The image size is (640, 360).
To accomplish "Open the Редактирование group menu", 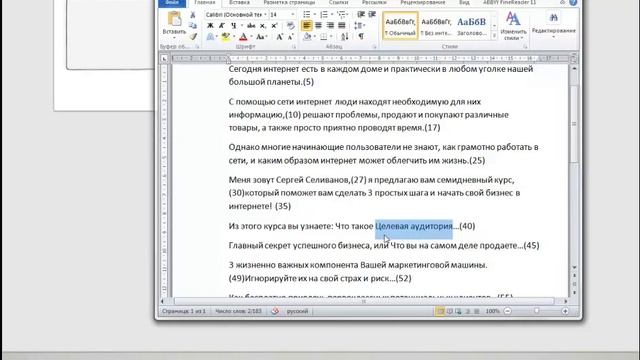I will pyautogui.click(x=553, y=25).
